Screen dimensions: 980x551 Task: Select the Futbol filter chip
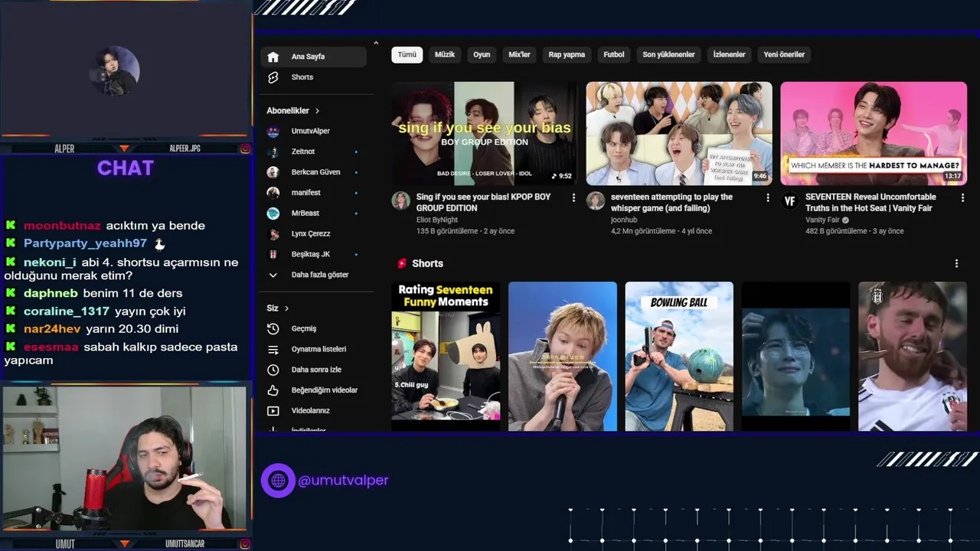pos(614,54)
